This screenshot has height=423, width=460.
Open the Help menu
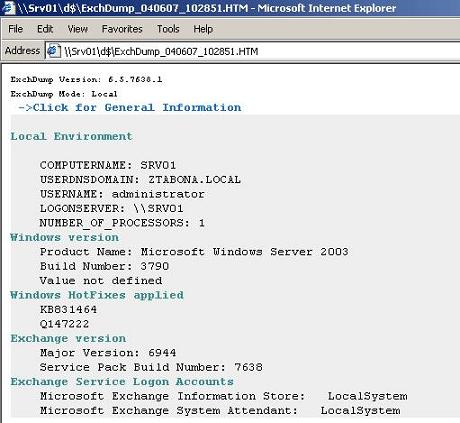coord(203,29)
